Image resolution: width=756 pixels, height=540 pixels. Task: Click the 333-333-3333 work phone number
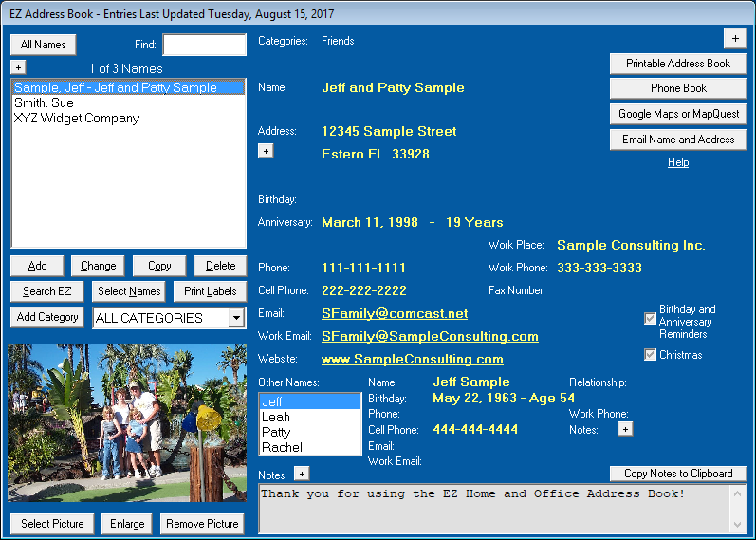(x=599, y=268)
